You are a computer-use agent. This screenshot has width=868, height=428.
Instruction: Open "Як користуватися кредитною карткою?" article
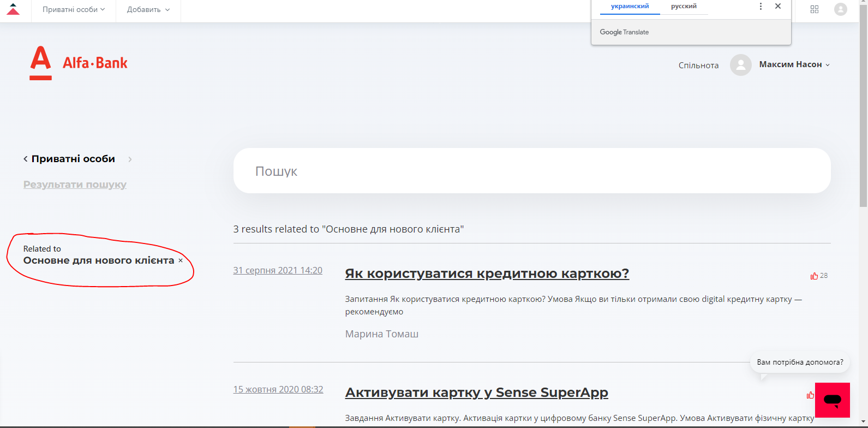coord(487,274)
